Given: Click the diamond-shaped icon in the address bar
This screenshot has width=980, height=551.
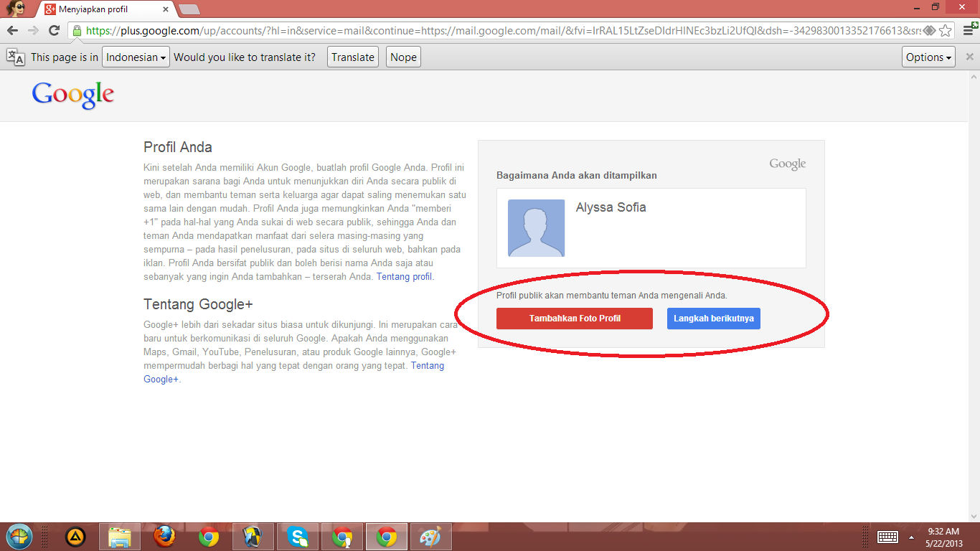Looking at the screenshot, I should (929, 30).
